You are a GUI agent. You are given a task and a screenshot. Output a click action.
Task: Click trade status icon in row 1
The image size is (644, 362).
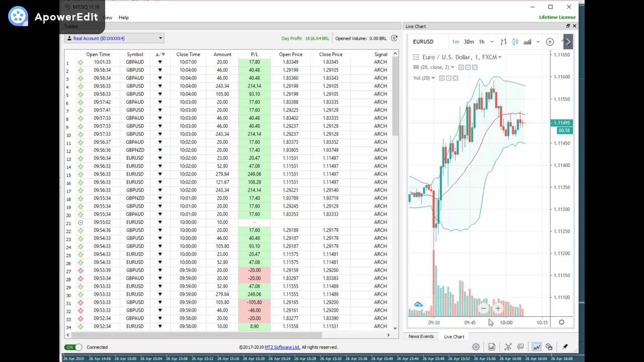point(80,62)
